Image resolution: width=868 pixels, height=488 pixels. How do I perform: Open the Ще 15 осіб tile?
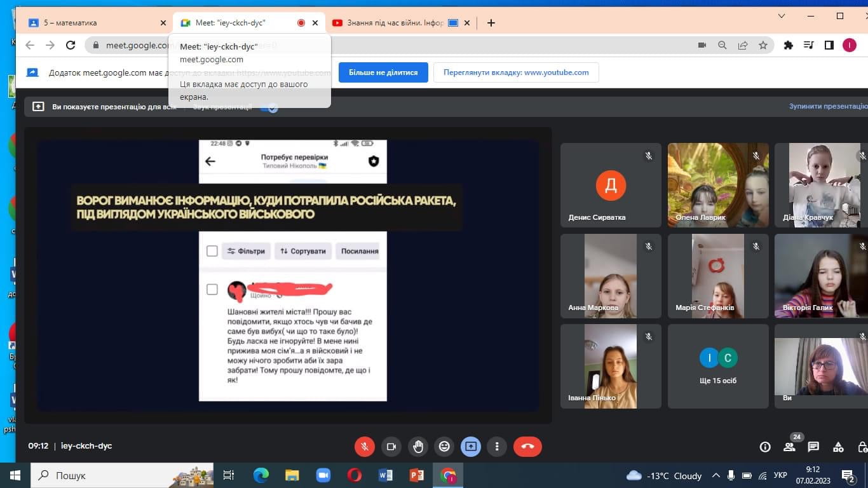tap(718, 366)
